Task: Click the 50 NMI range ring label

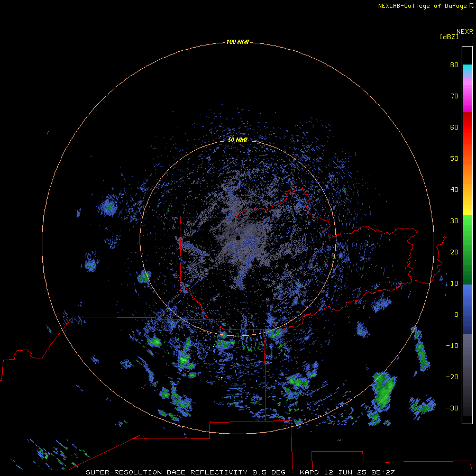Action: coord(237,140)
